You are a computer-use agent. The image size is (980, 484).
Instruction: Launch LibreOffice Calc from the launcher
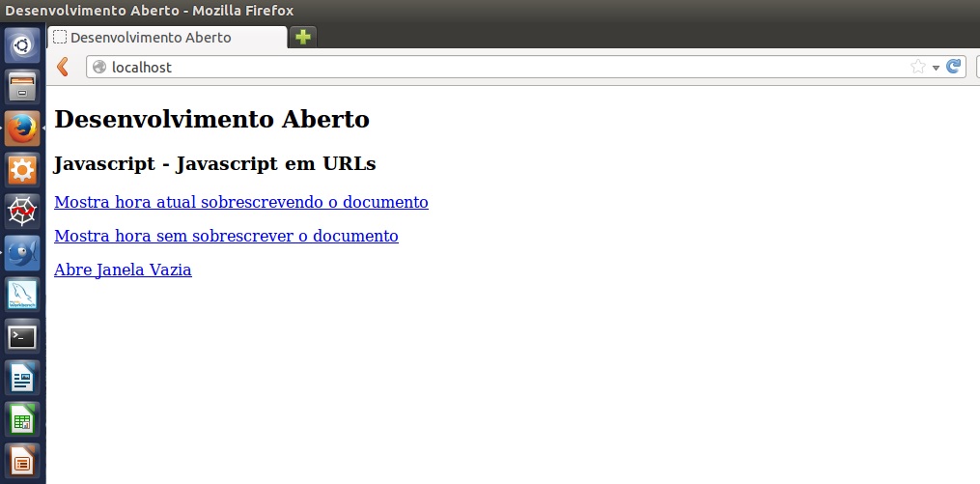point(22,419)
